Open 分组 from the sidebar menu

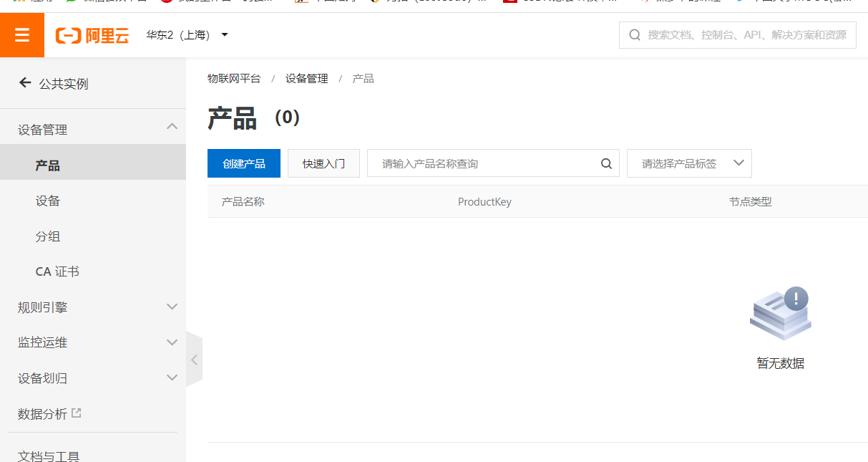click(48, 236)
